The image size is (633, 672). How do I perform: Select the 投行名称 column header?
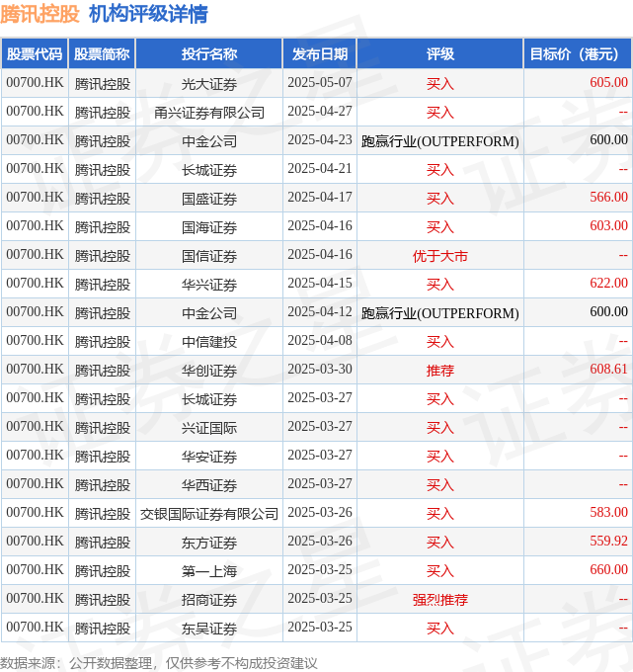(209, 54)
